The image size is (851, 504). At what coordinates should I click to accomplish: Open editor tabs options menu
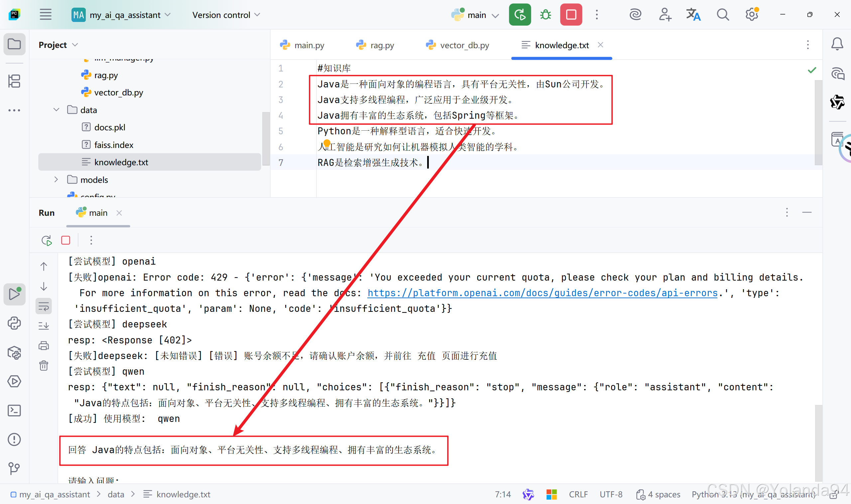coord(808,45)
